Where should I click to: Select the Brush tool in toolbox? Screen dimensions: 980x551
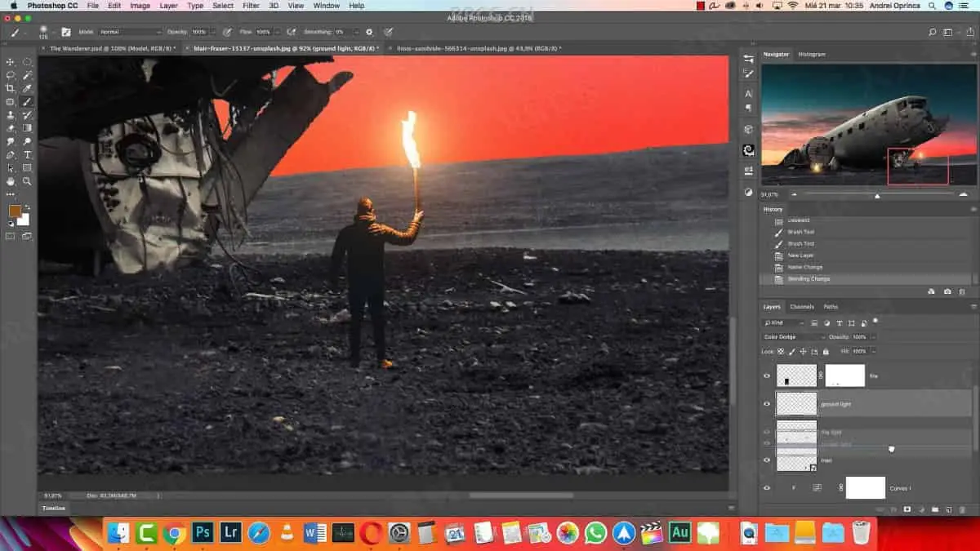point(27,102)
